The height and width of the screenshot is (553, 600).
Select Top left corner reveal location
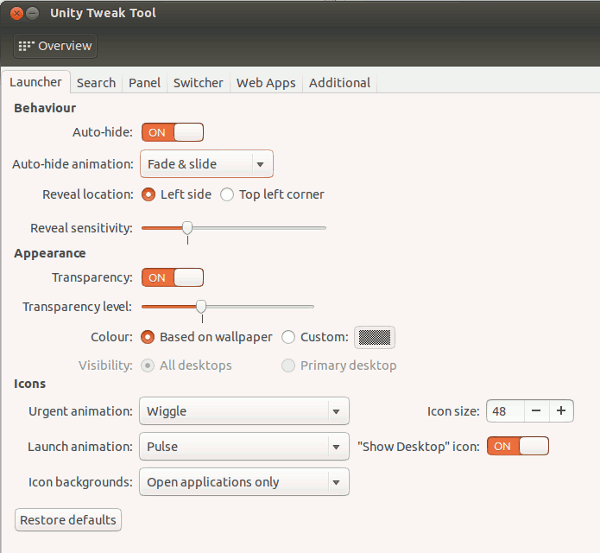(x=272, y=194)
